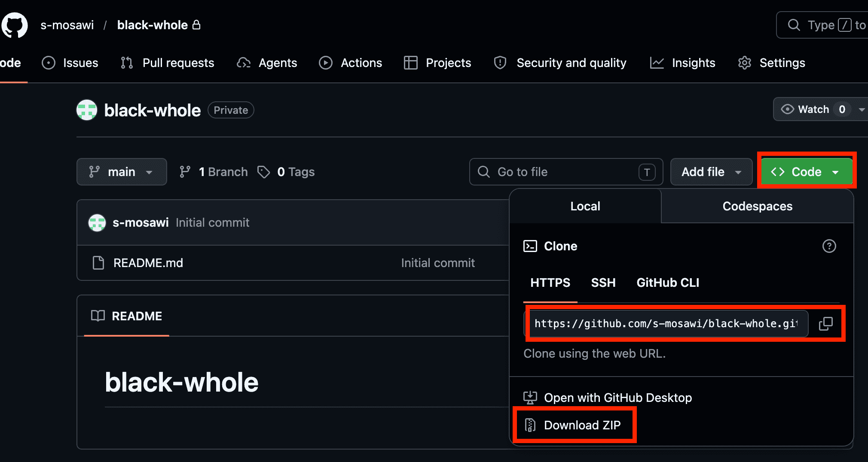Click the Insights graph icon
The height and width of the screenshot is (462, 868).
[657, 63]
